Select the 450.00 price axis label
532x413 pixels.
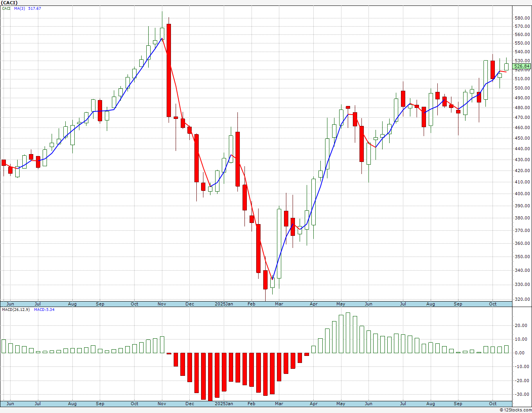point(523,138)
